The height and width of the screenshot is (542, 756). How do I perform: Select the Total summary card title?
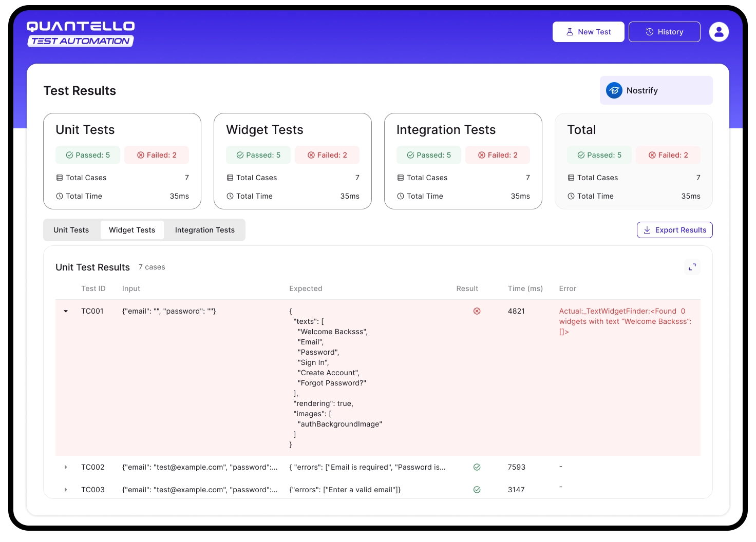pyautogui.click(x=581, y=130)
